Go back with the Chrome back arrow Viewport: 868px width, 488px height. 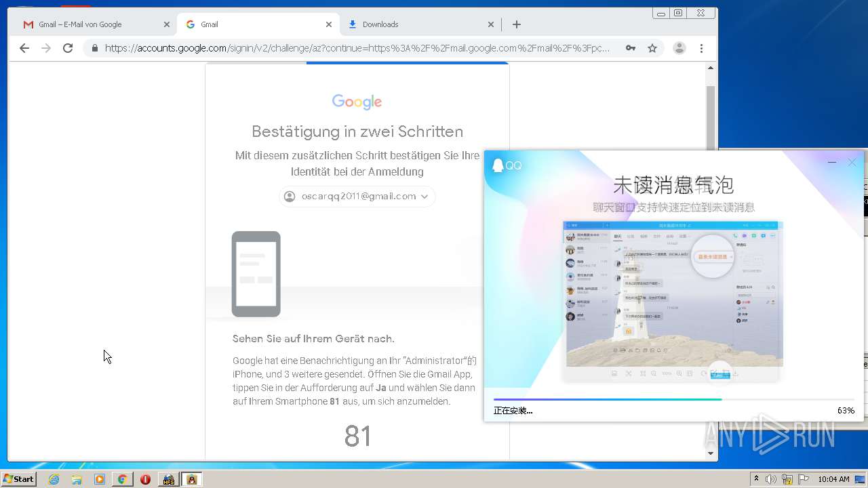click(24, 48)
